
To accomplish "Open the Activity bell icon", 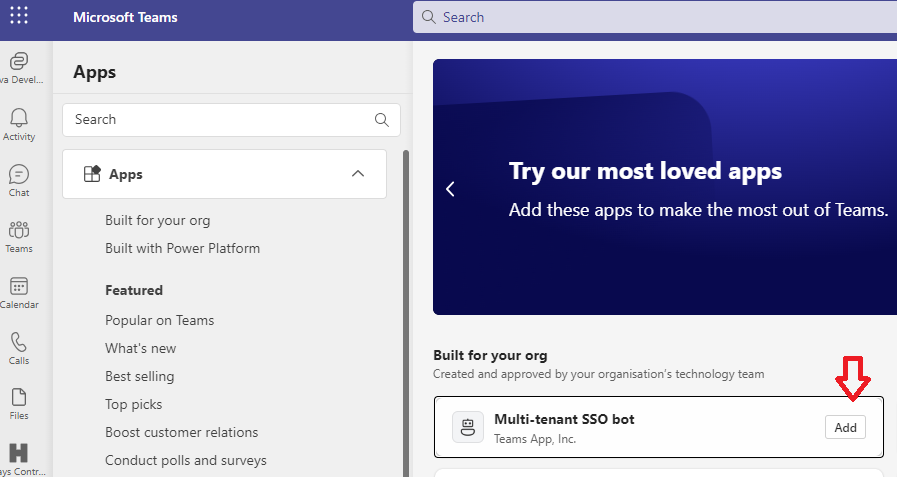I will [x=19, y=118].
